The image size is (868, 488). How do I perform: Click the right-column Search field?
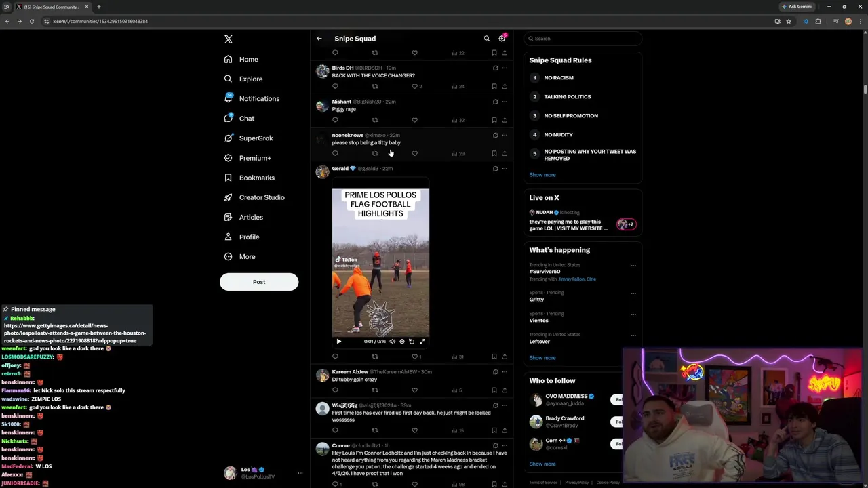(583, 39)
